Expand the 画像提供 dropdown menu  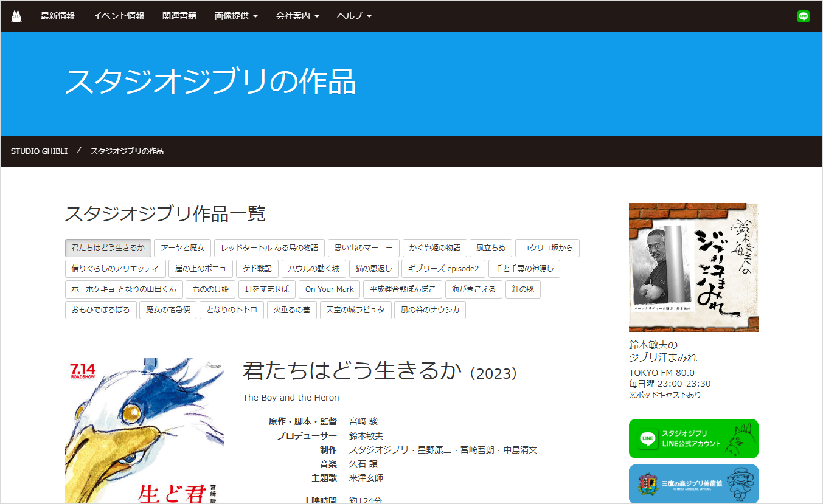pyautogui.click(x=236, y=16)
